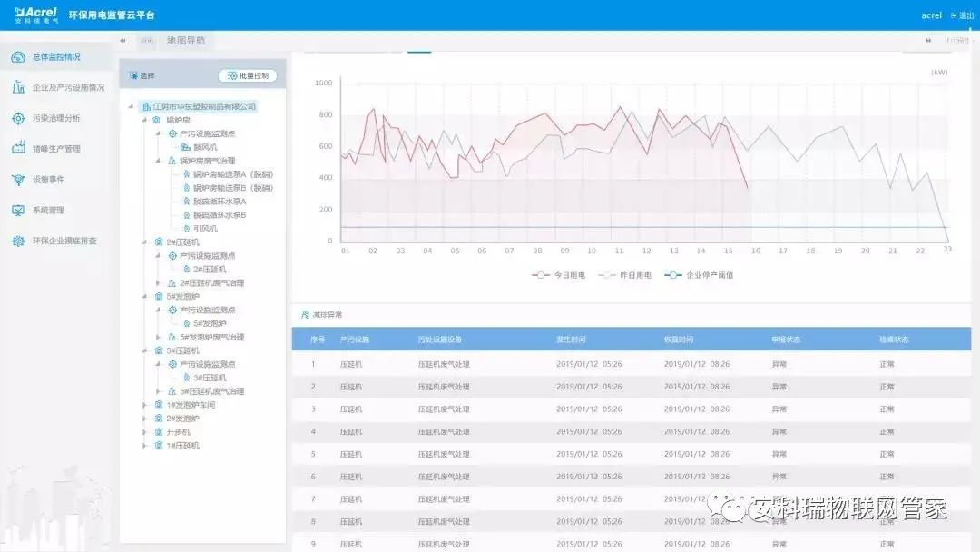Click the 异常 status in table row 5
Image resolution: width=980 pixels, height=552 pixels.
pos(779,455)
